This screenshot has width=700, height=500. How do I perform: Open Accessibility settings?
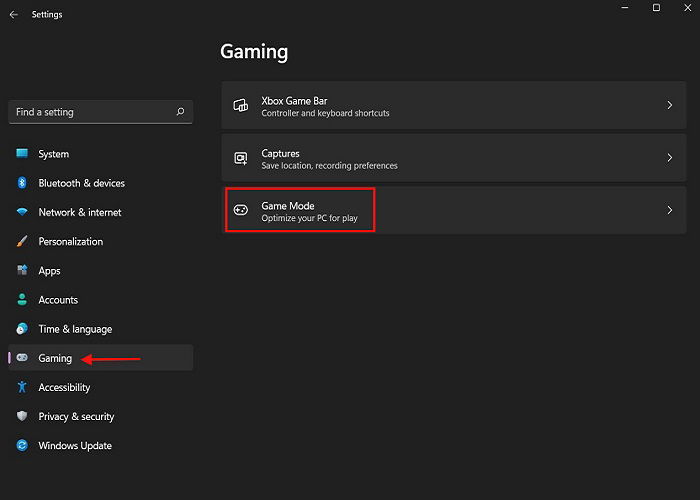pyautogui.click(x=100, y=387)
